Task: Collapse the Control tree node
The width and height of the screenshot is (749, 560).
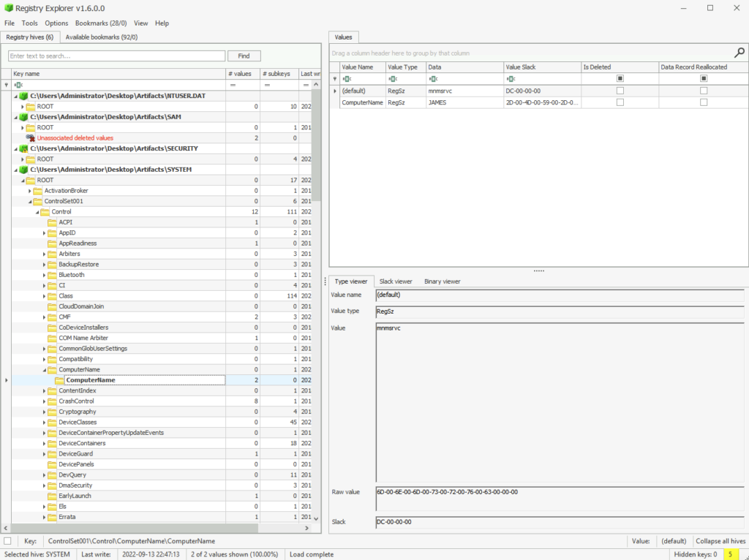Action: pyautogui.click(x=37, y=212)
